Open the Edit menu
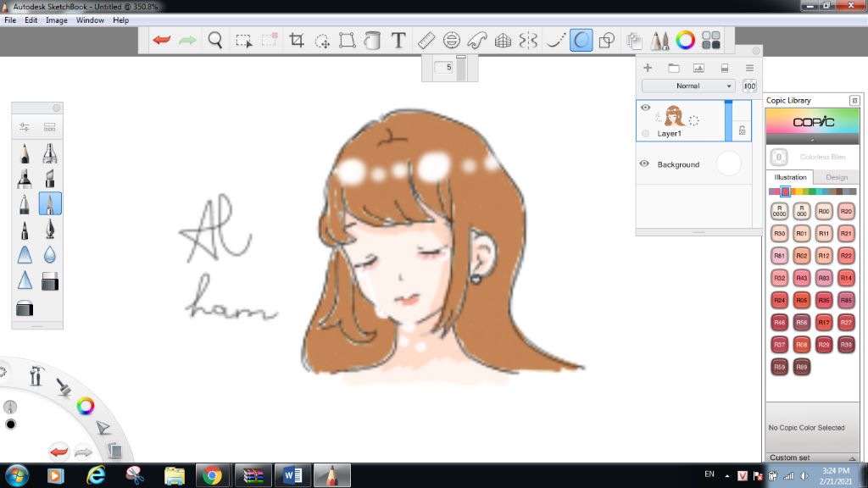The image size is (868, 488). tap(31, 20)
